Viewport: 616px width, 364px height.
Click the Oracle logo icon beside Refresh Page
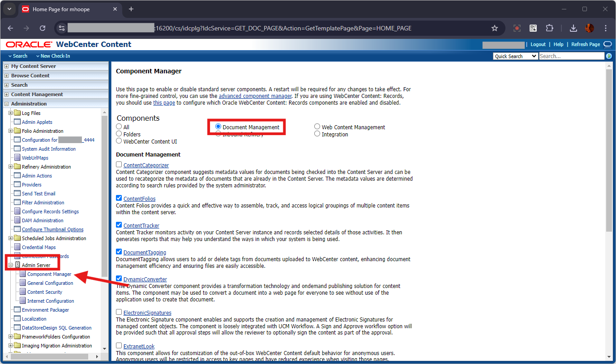(607, 44)
